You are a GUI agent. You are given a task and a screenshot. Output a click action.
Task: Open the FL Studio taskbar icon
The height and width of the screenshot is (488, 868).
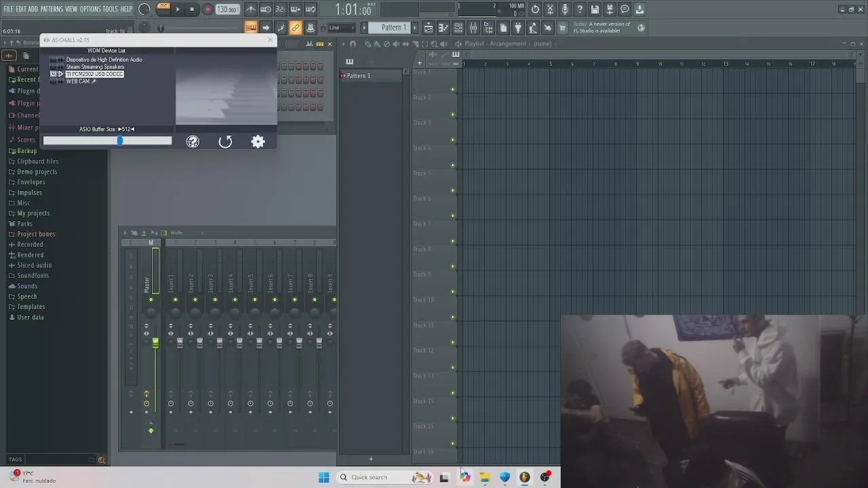(x=524, y=477)
